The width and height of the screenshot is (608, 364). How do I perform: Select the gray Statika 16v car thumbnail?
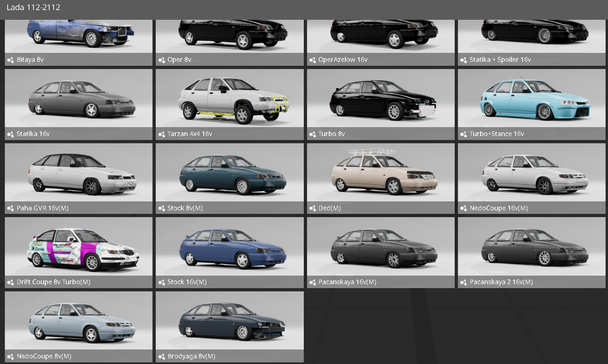79,99
